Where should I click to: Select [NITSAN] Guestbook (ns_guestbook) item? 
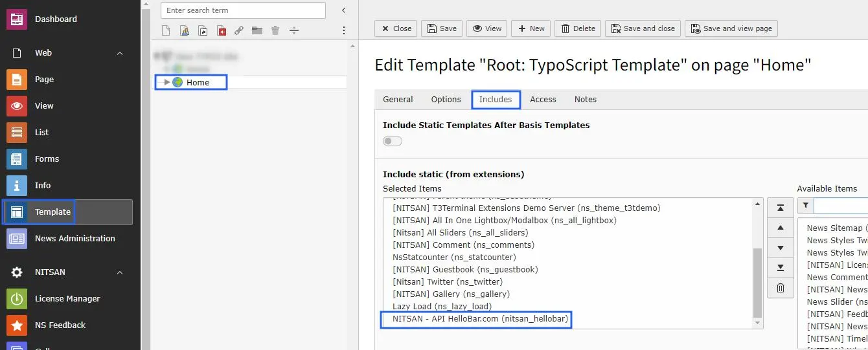pos(465,270)
